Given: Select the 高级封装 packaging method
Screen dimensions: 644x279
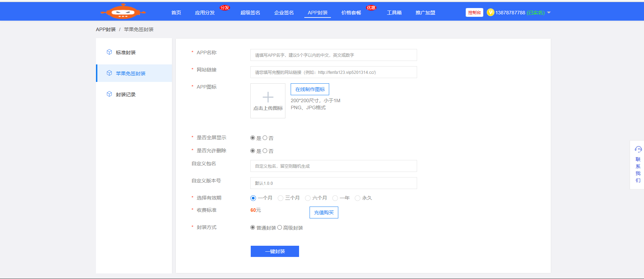Looking at the screenshot, I should coord(280,228).
